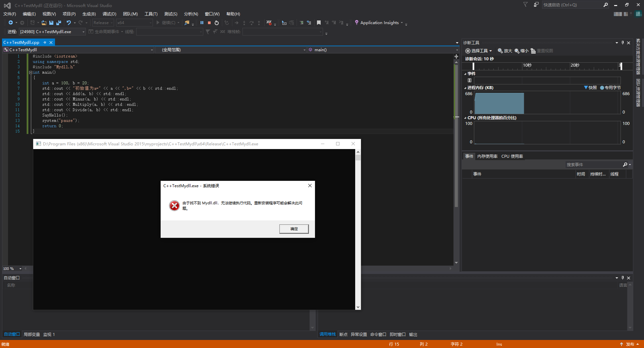Pin the 自动窗口 panel
The height and width of the screenshot is (348, 644).
[623, 278]
